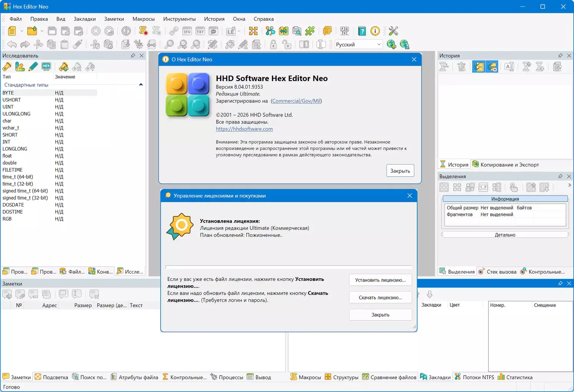Toggle the highlighted tree-plus button in История
The width and height of the screenshot is (574, 392).
[492, 67]
